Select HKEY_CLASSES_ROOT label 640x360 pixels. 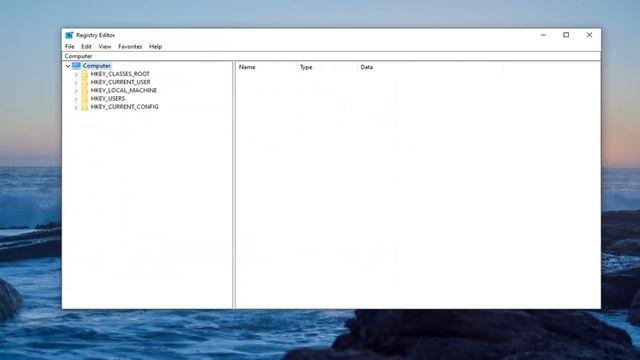pyautogui.click(x=120, y=74)
